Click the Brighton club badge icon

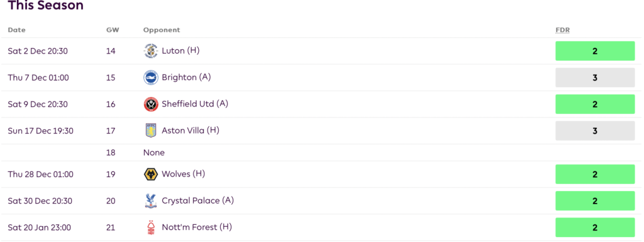tap(151, 78)
